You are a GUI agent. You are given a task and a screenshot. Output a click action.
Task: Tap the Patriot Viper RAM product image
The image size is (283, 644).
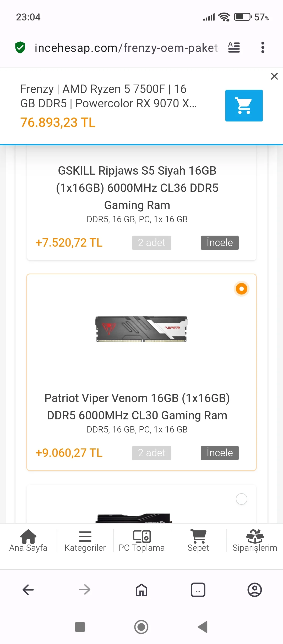141,329
